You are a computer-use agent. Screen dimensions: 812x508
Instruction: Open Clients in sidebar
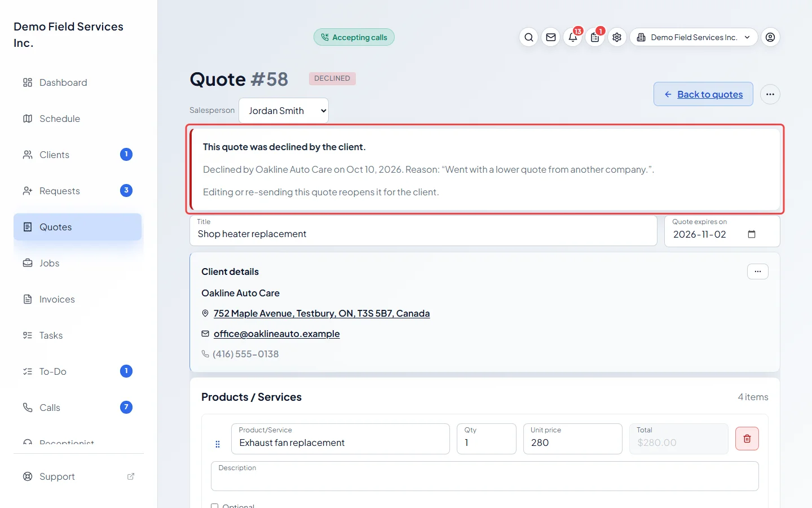[x=78, y=155]
